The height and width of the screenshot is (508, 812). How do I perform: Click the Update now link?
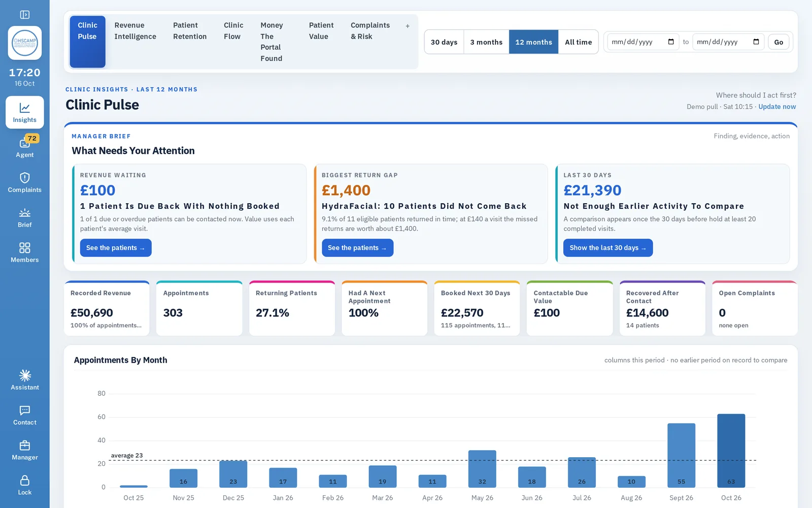coord(777,107)
